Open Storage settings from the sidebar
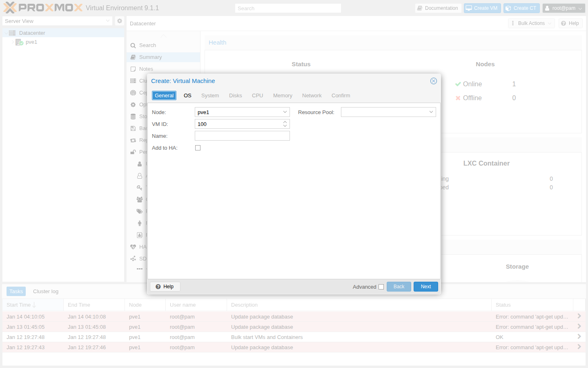588x368 pixels. pos(133,116)
